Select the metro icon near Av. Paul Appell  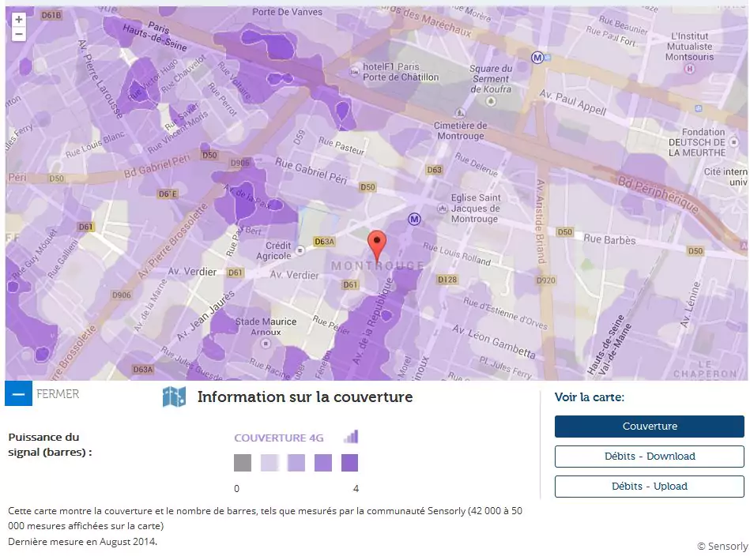538,57
